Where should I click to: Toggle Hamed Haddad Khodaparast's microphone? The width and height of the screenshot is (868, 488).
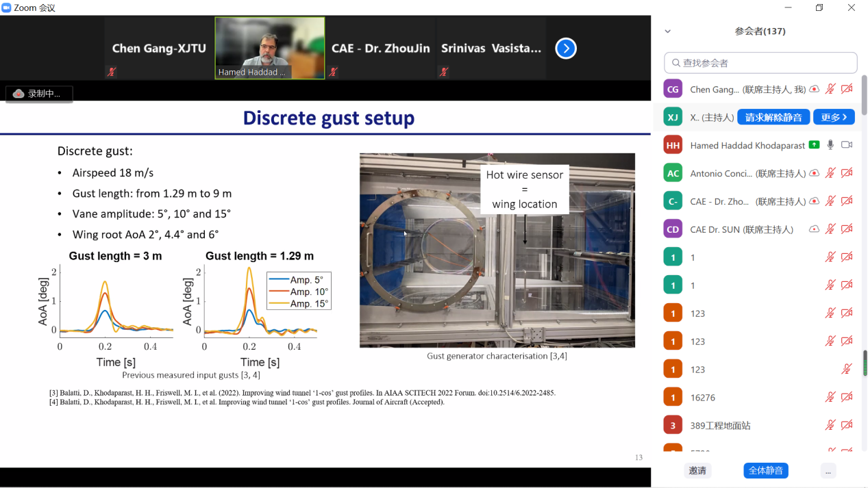[x=830, y=145]
